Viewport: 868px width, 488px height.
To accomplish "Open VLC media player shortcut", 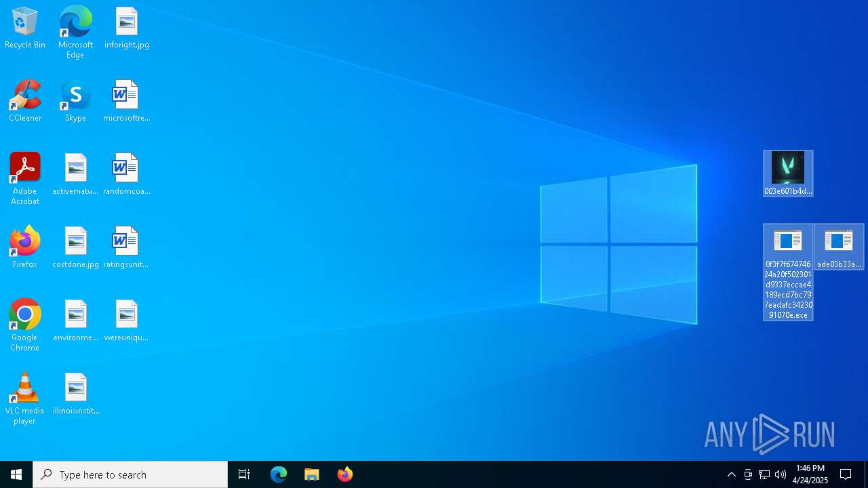I will 25,399.
